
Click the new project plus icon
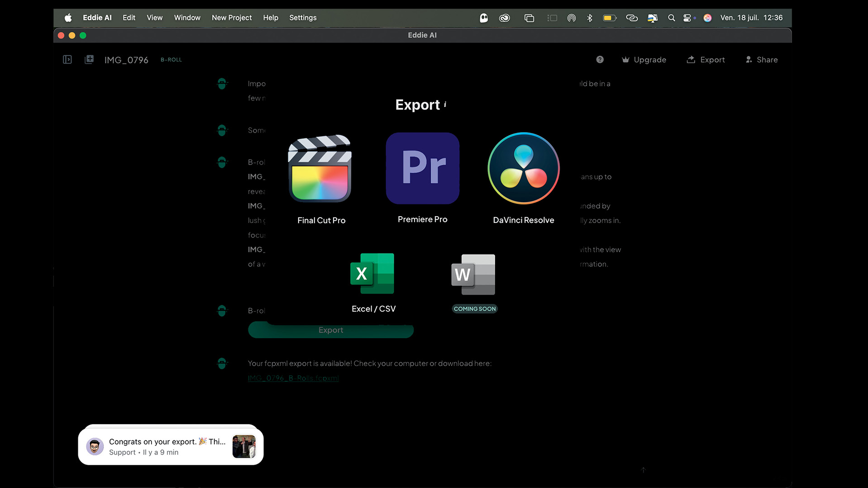click(89, 60)
